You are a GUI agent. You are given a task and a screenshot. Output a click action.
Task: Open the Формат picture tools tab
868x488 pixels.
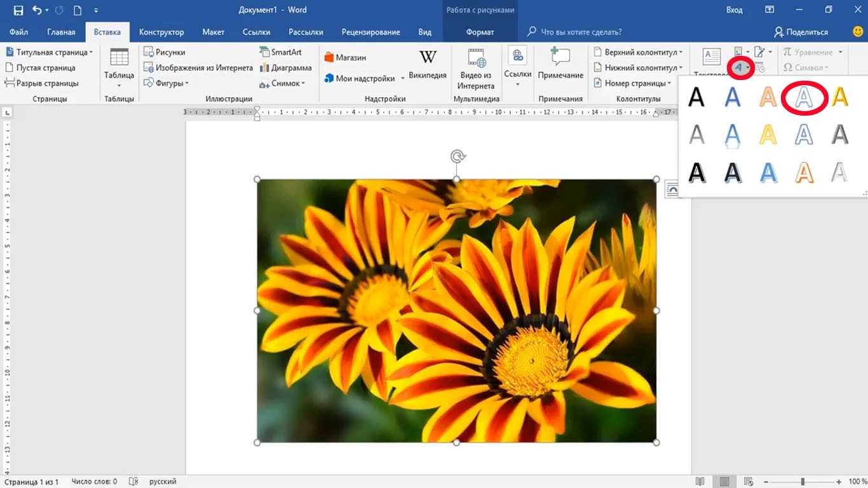[480, 32]
